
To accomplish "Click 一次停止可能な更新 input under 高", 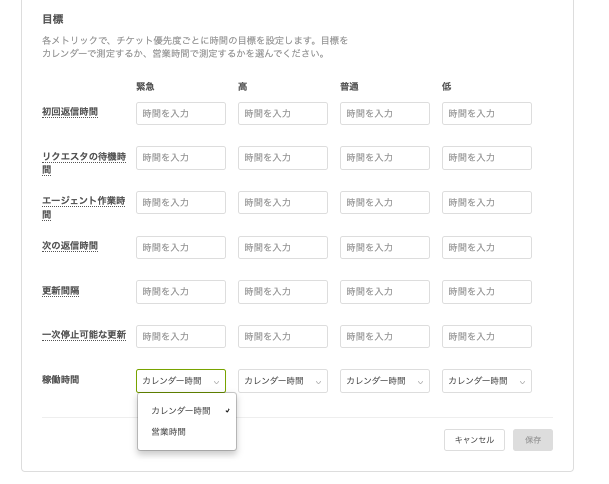I will [x=283, y=336].
